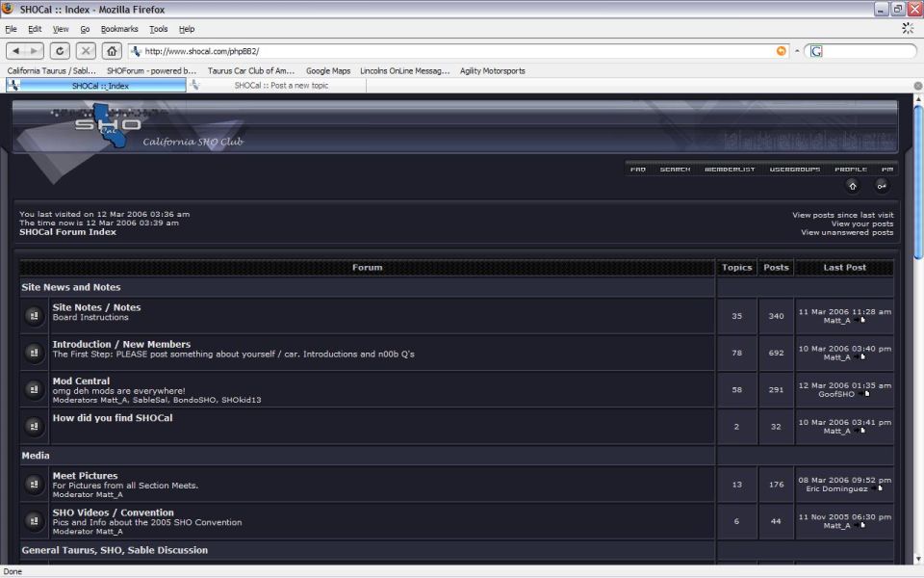Click the Search navigation link
The width and height of the screenshot is (924, 578).
pyautogui.click(x=675, y=170)
